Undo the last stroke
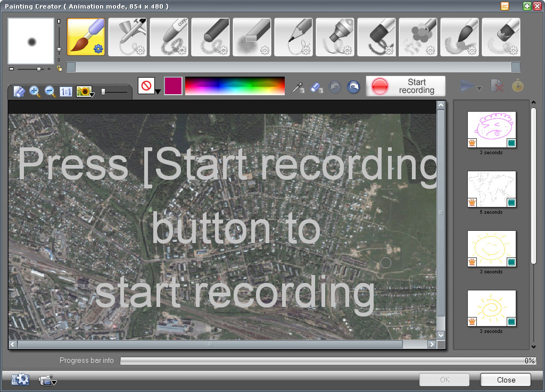 335,87
